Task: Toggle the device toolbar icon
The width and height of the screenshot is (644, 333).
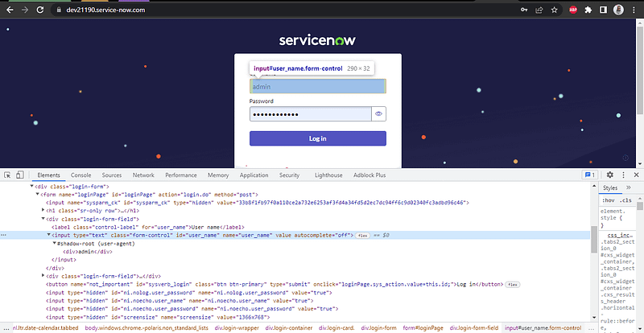Action: (x=19, y=175)
